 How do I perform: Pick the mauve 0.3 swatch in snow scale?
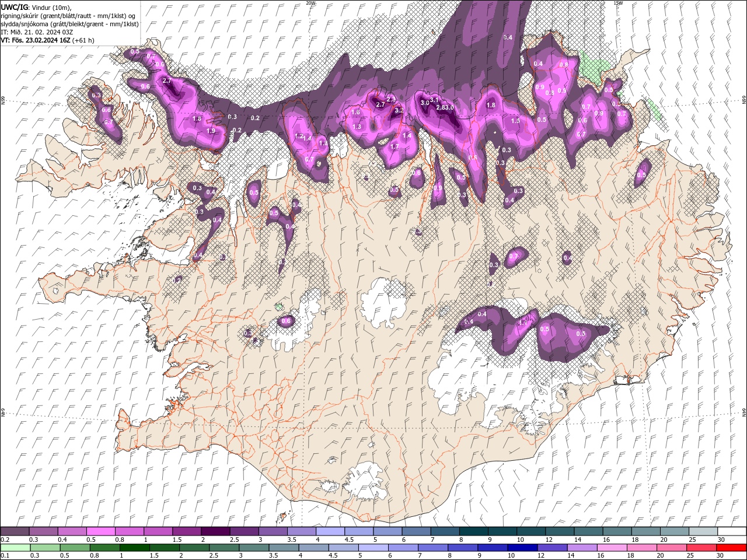coord(43,531)
